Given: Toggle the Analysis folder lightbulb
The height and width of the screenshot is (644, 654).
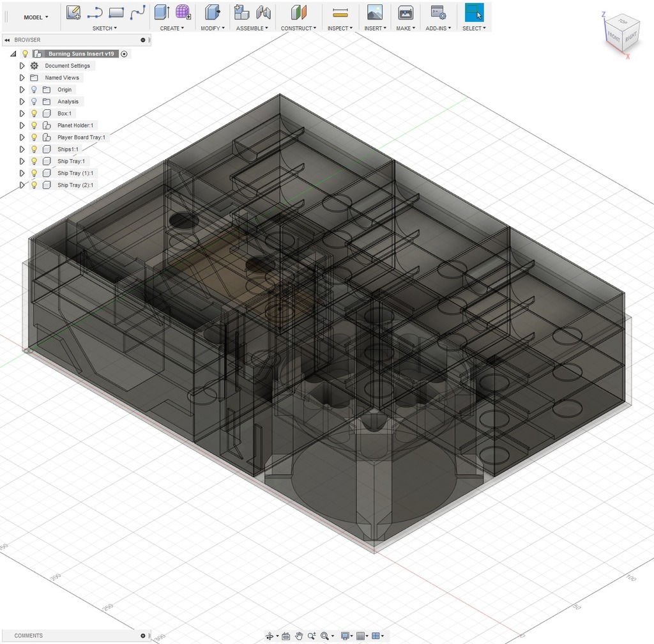Looking at the screenshot, I should [34, 102].
